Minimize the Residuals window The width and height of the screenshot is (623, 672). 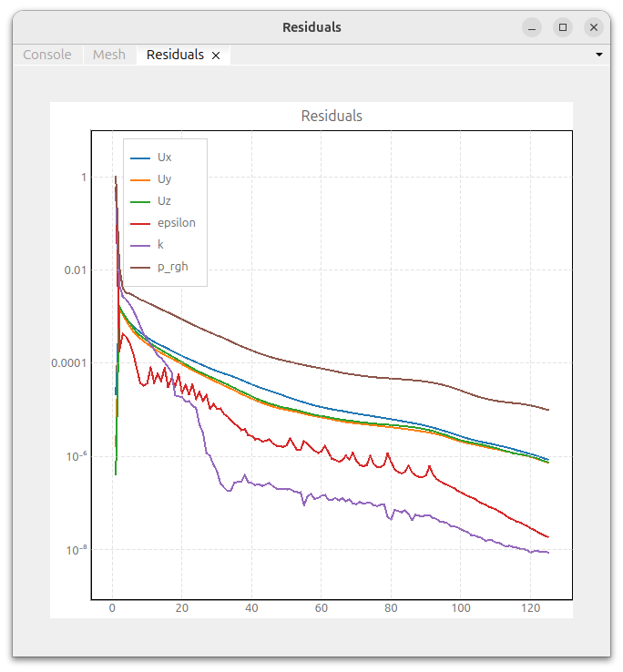(x=532, y=27)
